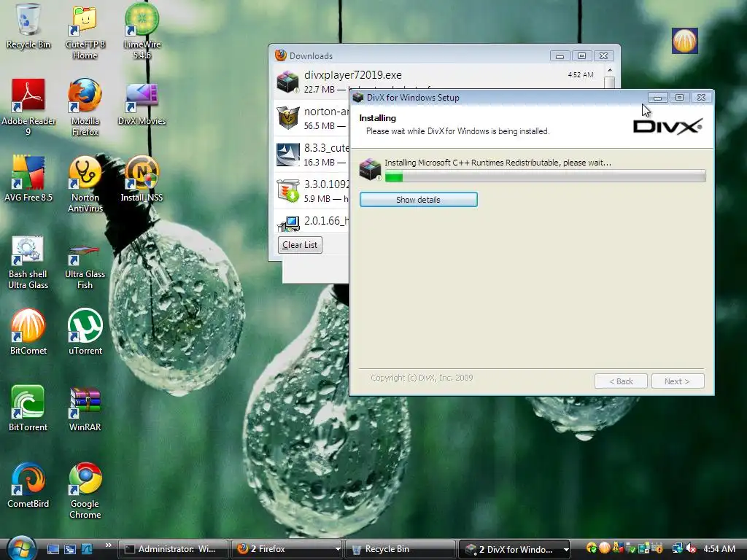This screenshot has width=747, height=560.
Task: Open the DivX Movies shortcut
Action: click(142, 104)
